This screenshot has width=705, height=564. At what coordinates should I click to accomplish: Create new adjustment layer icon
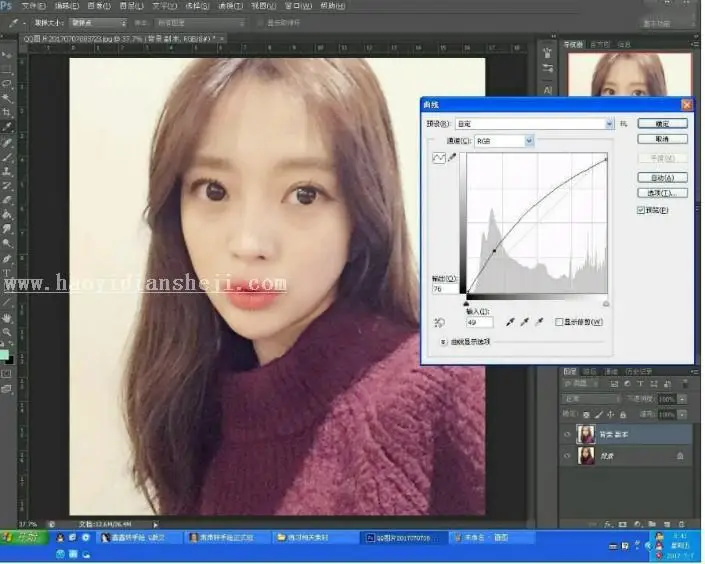[638, 524]
